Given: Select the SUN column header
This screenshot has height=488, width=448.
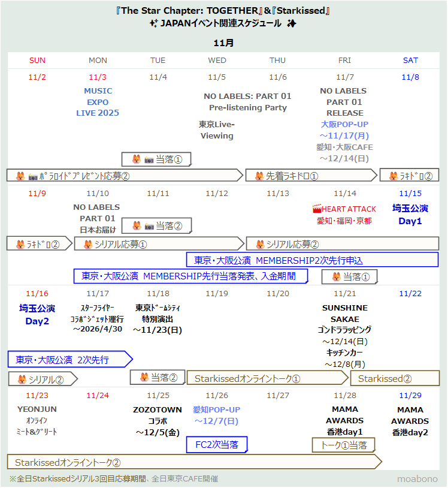Looking at the screenshot, I should (x=37, y=60).
